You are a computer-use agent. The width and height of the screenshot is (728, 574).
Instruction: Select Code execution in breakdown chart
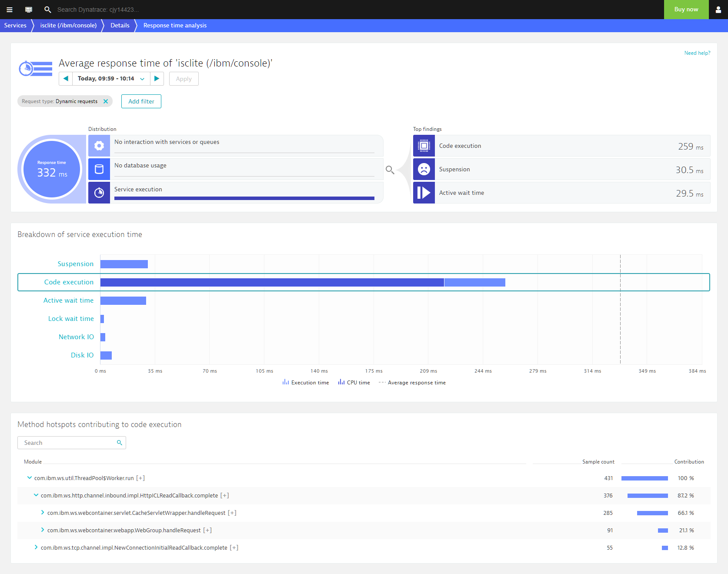pyautogui.click(x=69, y=282)
